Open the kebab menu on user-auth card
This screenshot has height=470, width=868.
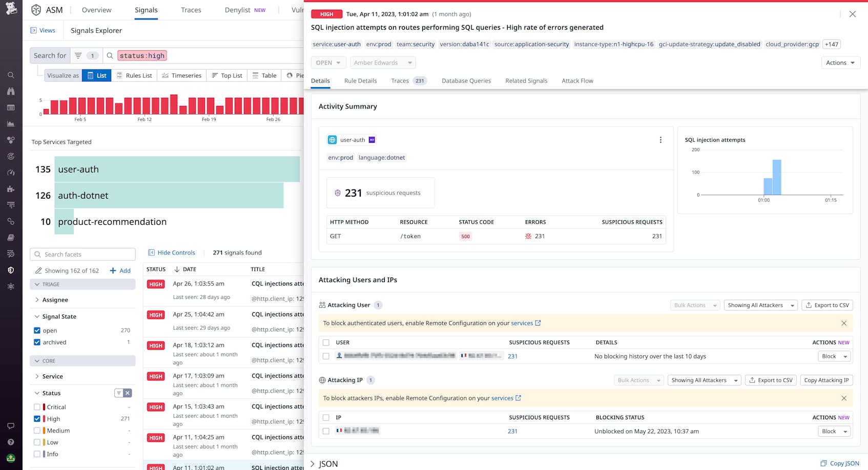pyautogui.click(x=660, y=140)
